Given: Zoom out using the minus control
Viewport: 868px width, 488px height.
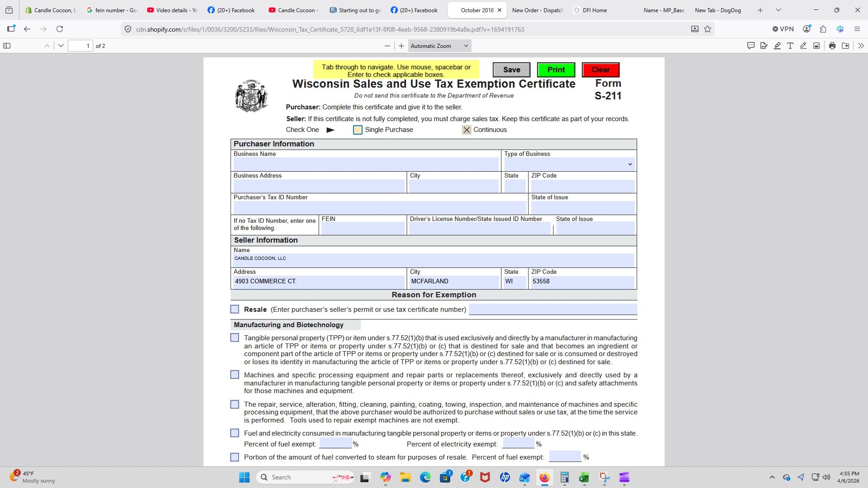Looking at the screenshot, I should click(x=387, y=46).
